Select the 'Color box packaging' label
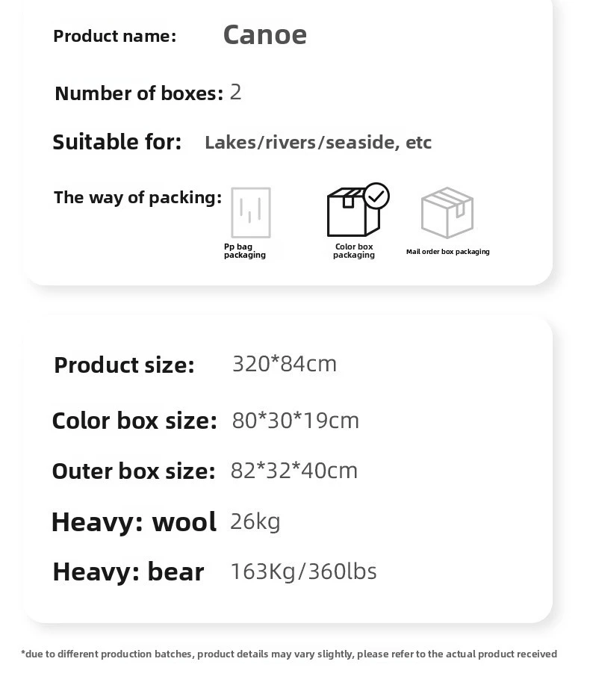The width and height of the screenshot is (590, 700). (354, 251)
